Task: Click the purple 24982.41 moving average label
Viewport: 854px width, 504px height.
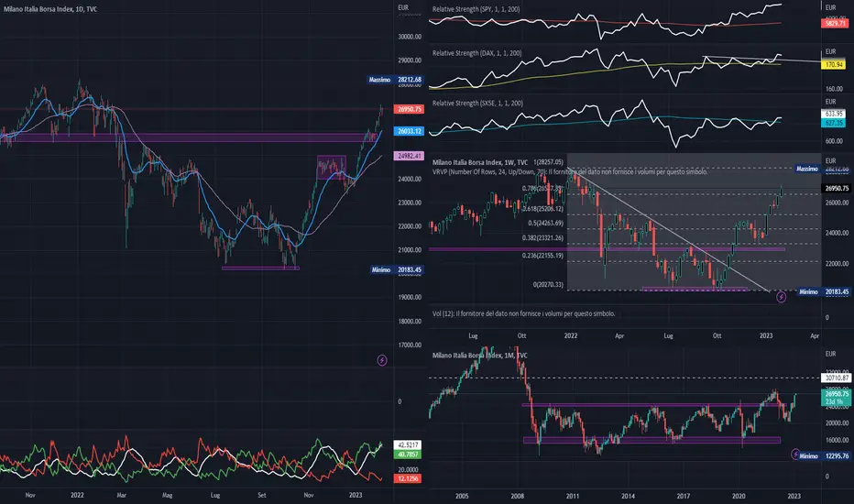Action: pos(409,156)
